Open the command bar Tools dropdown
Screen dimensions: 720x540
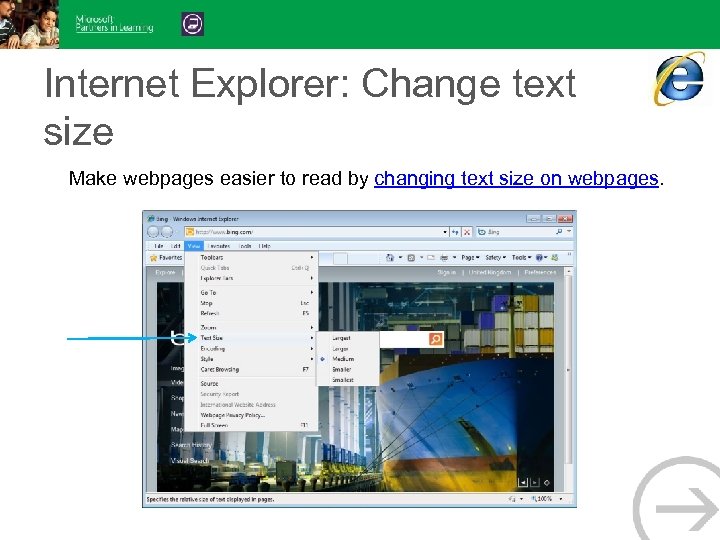(521, 258)
